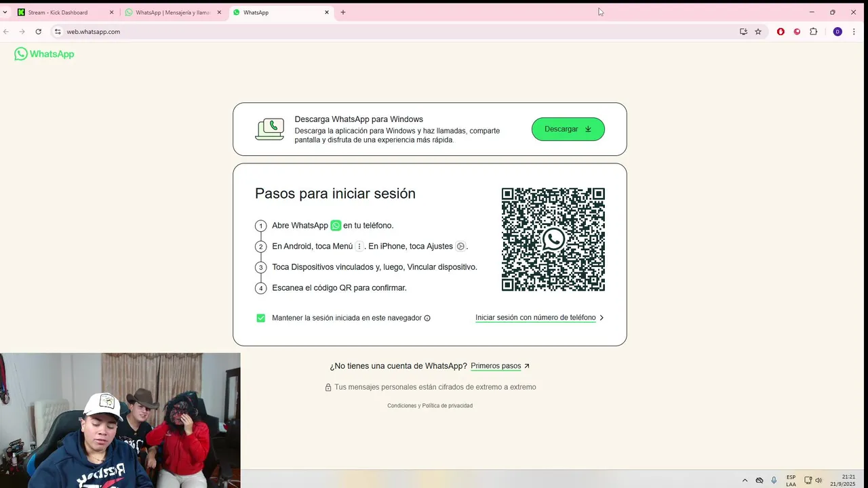Open the Extensions puzzle-piece menu
The height and width of the screenshot is (488, 868).
(x=814, y=32)
